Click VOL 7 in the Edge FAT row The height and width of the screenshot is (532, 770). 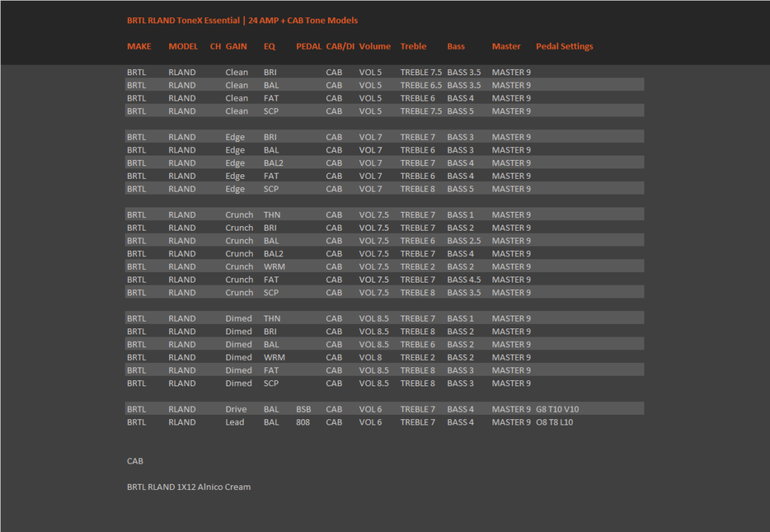370,176
